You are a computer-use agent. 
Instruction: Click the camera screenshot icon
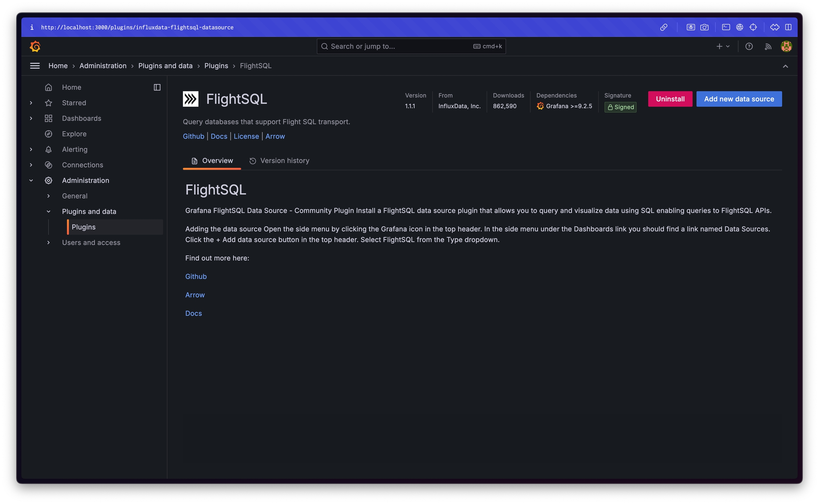coord(704,27)
